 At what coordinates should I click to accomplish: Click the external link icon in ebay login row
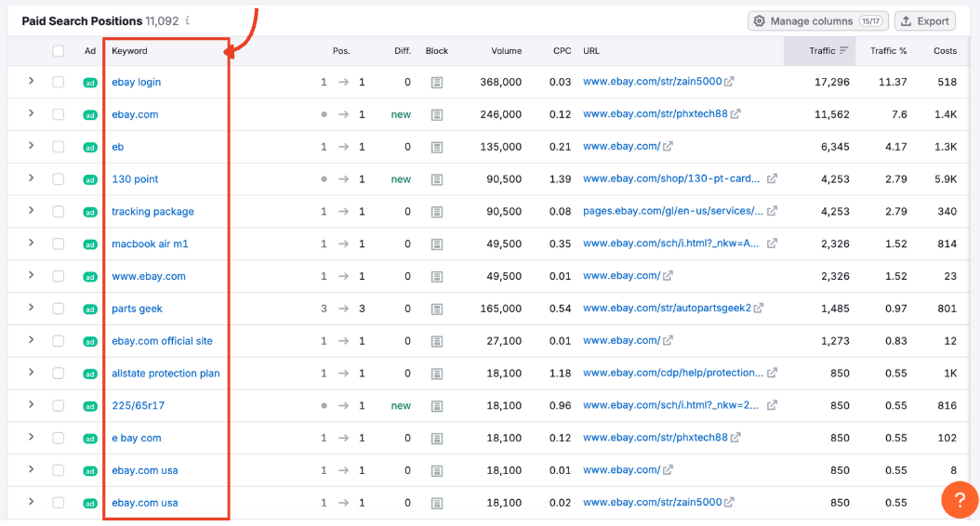coord(729,81)
